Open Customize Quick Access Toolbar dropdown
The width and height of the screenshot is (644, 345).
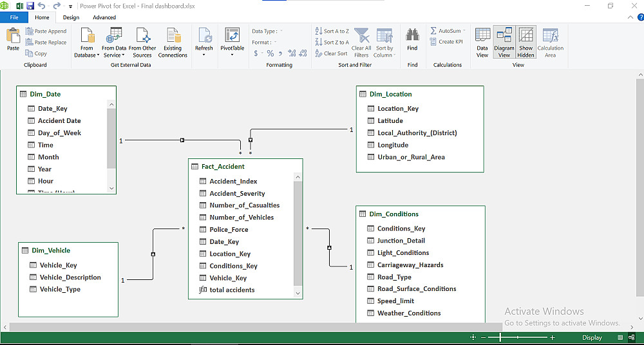[x=71, y=6]
